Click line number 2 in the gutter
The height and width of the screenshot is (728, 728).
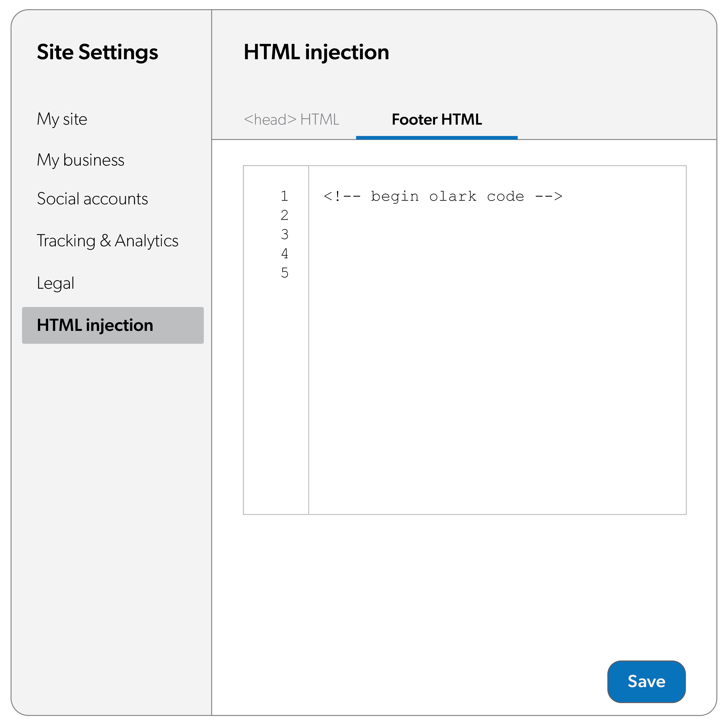(284, 215)
